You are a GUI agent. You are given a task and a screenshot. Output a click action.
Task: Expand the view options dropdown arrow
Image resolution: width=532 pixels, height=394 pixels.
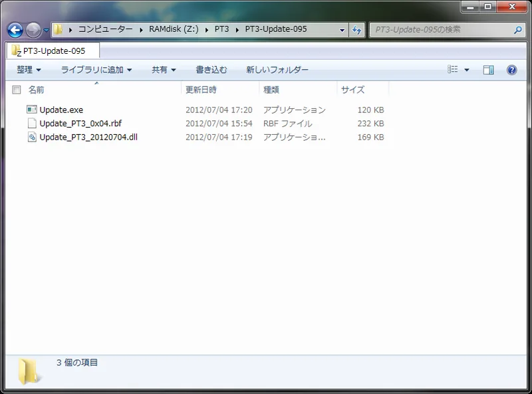click(467, 70)
